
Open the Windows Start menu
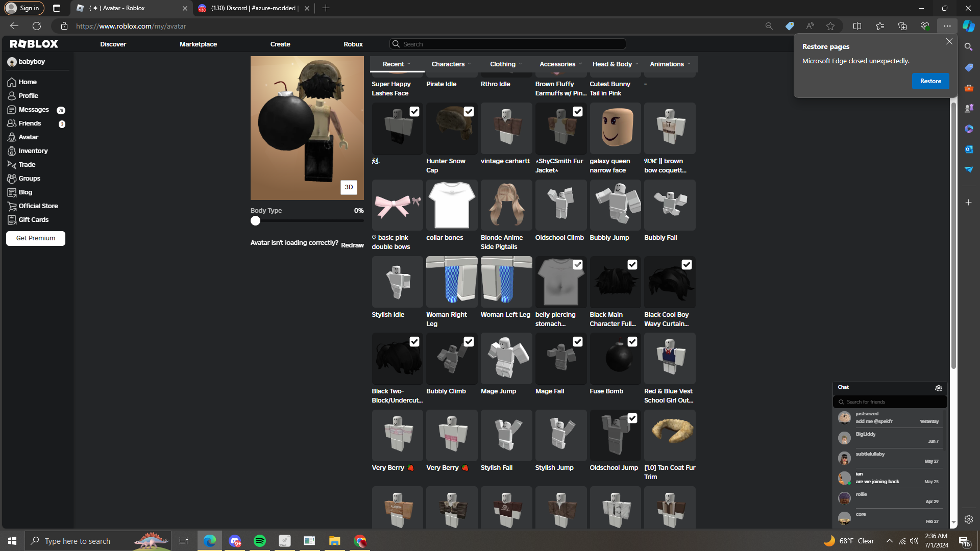click(x=12, y=541)
